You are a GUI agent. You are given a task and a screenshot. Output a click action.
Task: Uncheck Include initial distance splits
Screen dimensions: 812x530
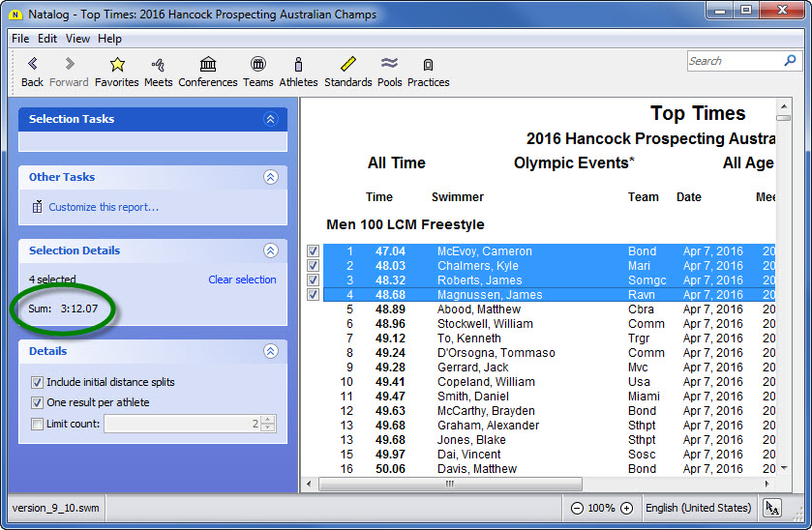38,382
